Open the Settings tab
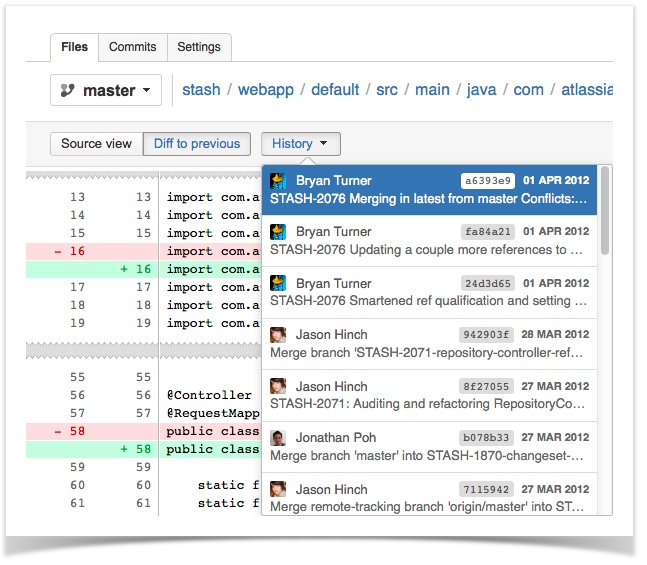This screenshot has height=565, width=647. click(199, 47)
